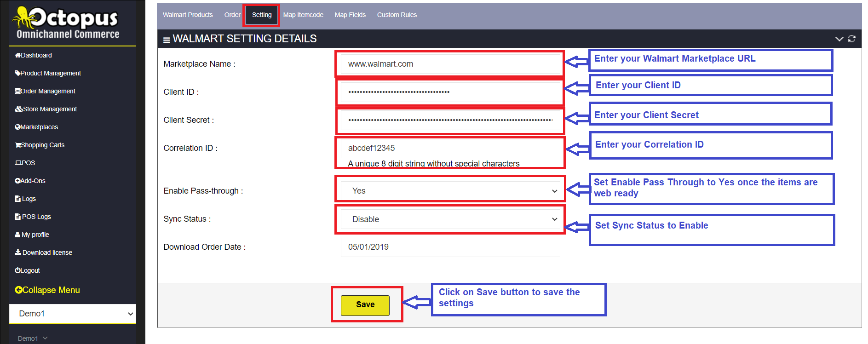Viewport: 868px width, 344px height.
Task: Click the "Client Secret :" label
Action: [189, 120]
